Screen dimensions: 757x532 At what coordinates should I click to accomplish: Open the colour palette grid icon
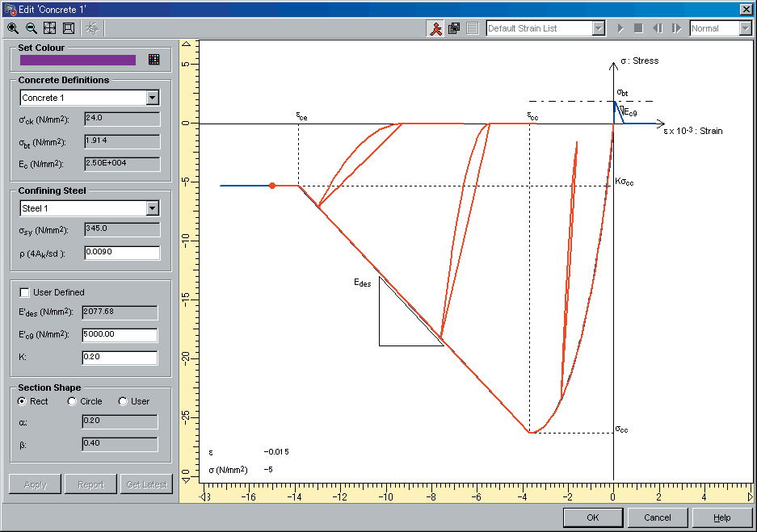click(x=154, y=60)
